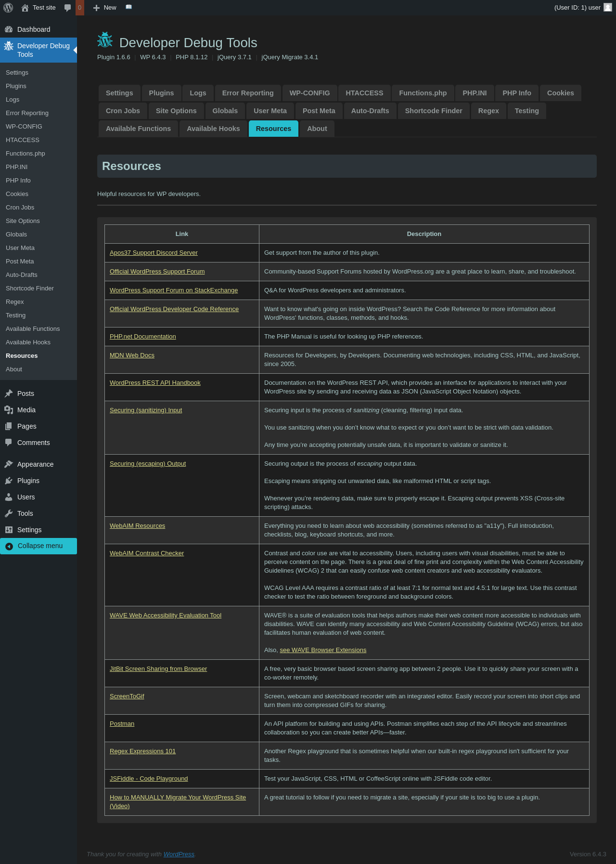Click the Developer Debug Tools bug icon in the sidebar

9,46
